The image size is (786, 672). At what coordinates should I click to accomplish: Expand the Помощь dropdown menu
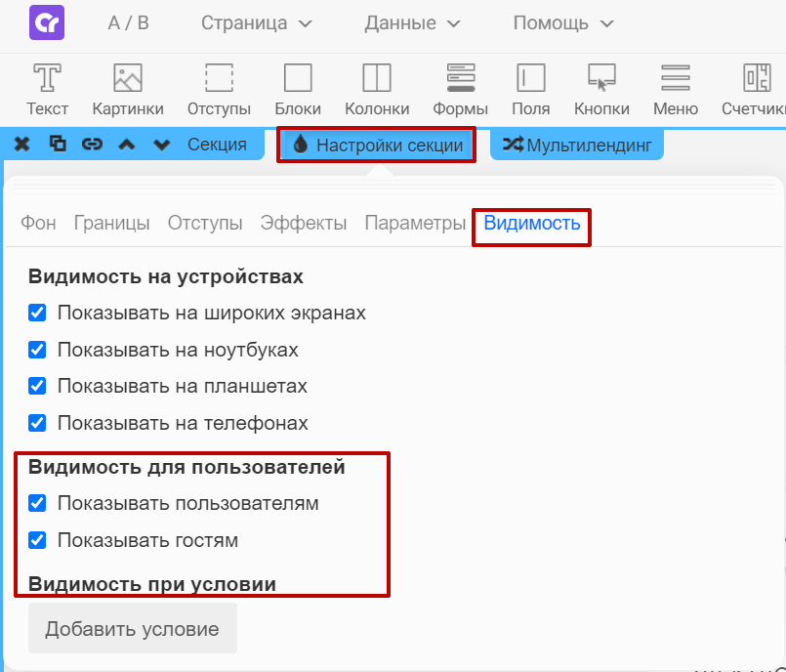coord(563,23)
